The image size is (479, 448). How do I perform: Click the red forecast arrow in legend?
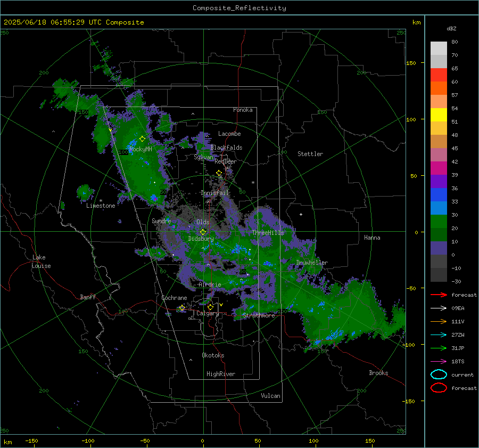point(439,295)
